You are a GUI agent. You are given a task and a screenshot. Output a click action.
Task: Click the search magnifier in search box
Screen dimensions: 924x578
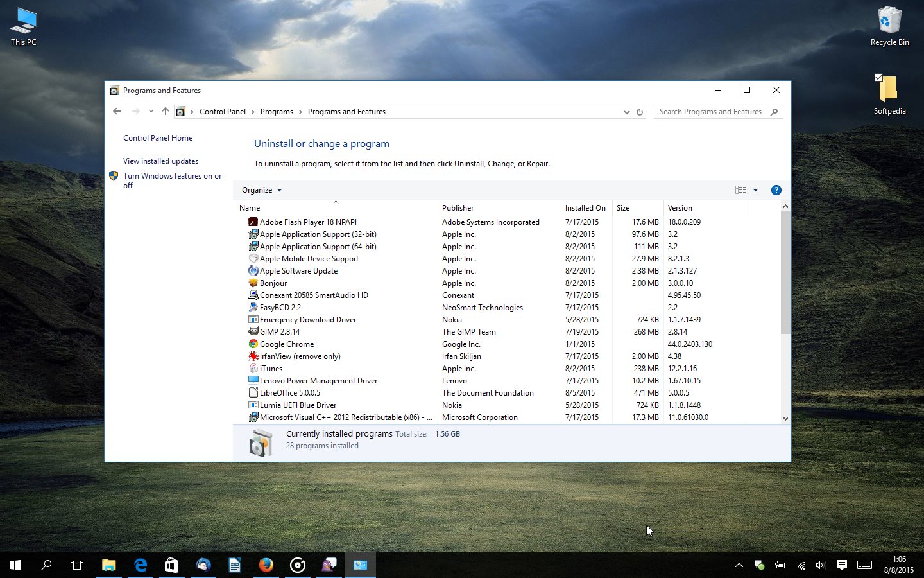[774, 112]
